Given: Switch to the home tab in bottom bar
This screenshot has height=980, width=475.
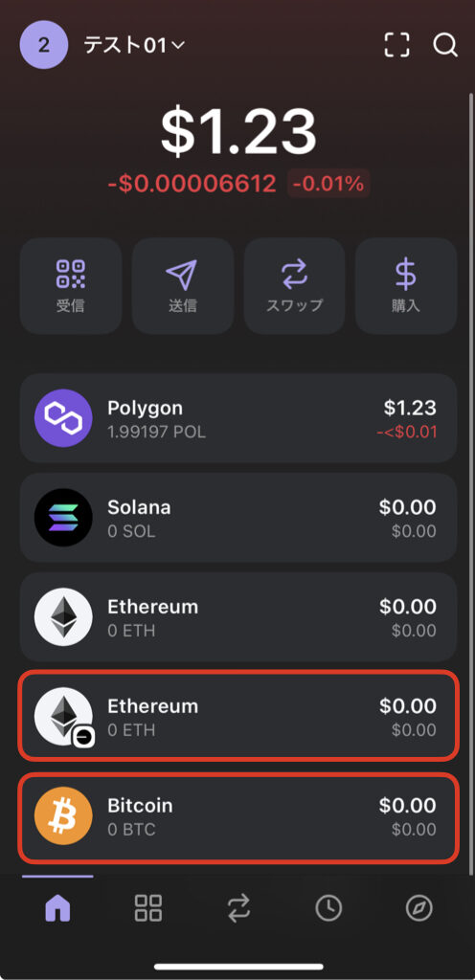Looking at the screenshot, I should (57, 908).
